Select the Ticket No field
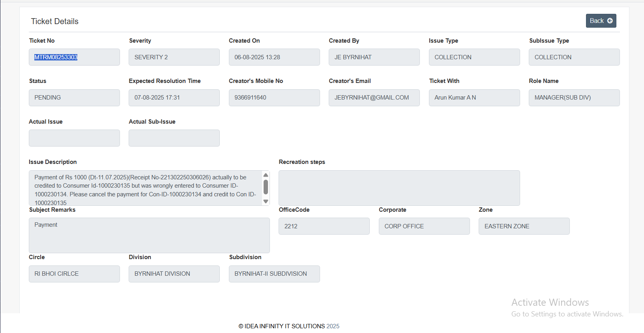Screen dimensions: 644x333 click(74, 57)
